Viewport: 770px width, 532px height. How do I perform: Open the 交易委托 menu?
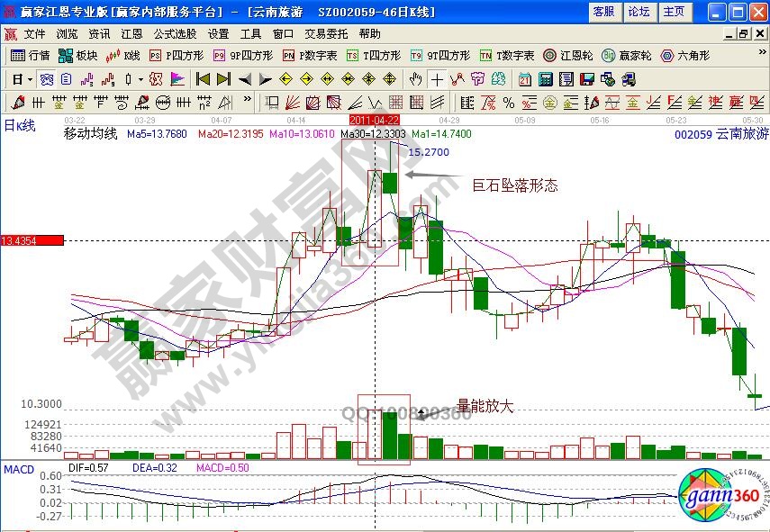326,34
